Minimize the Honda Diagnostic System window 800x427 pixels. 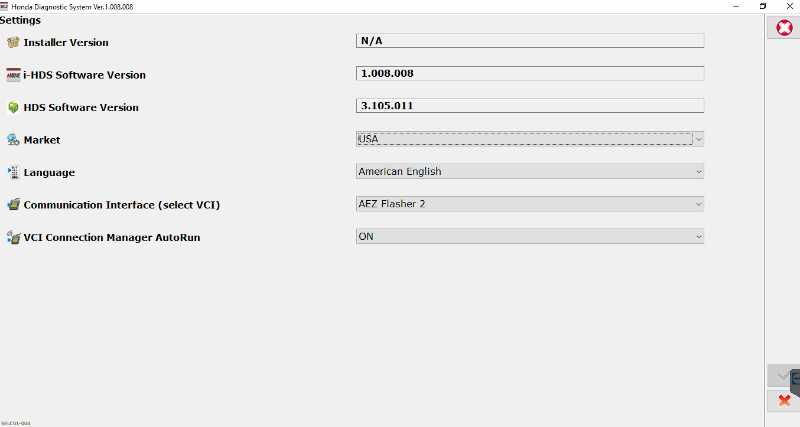point(735,5)
